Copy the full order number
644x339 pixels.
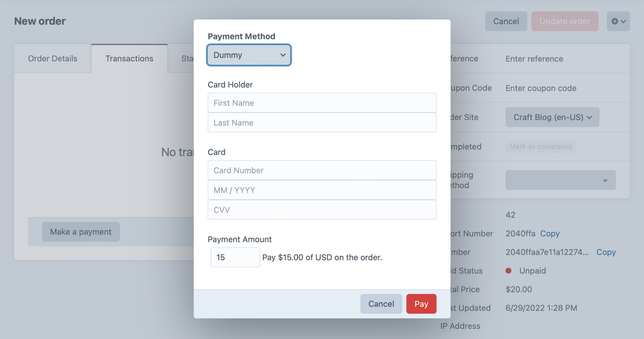(606, 252)
